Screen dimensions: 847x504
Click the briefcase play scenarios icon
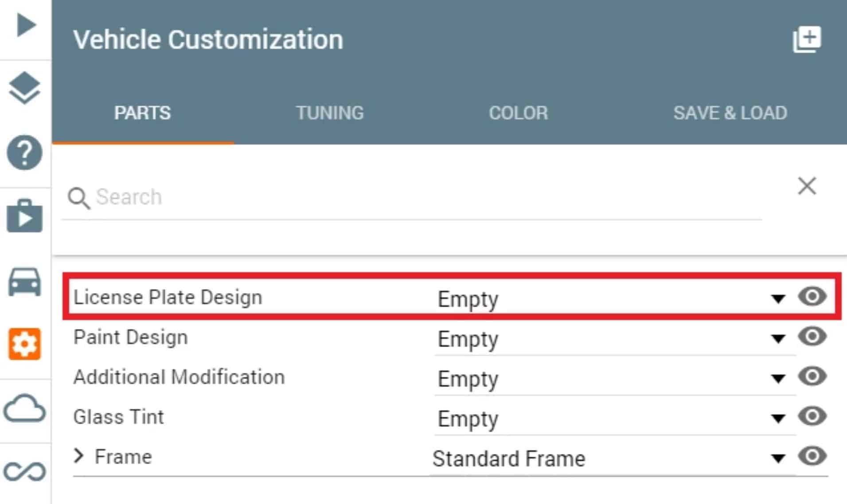25,216
